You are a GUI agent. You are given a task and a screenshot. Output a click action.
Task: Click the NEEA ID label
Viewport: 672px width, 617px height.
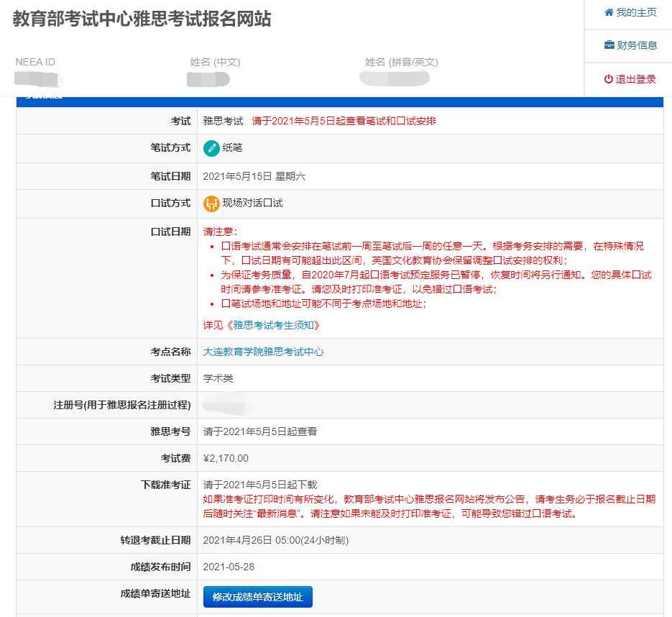click(35, 62)
